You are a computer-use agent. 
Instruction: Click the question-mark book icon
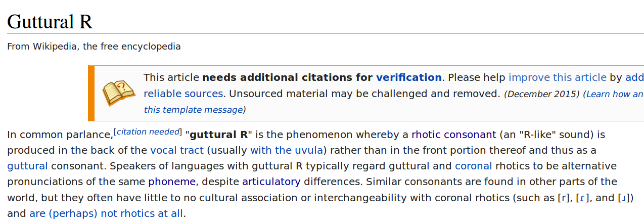(x=119, y=93)
